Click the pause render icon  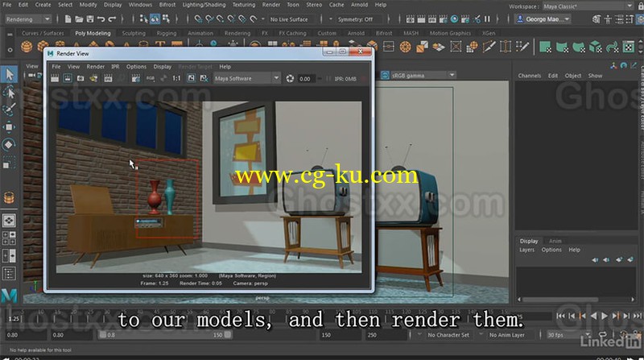point(487,19)
